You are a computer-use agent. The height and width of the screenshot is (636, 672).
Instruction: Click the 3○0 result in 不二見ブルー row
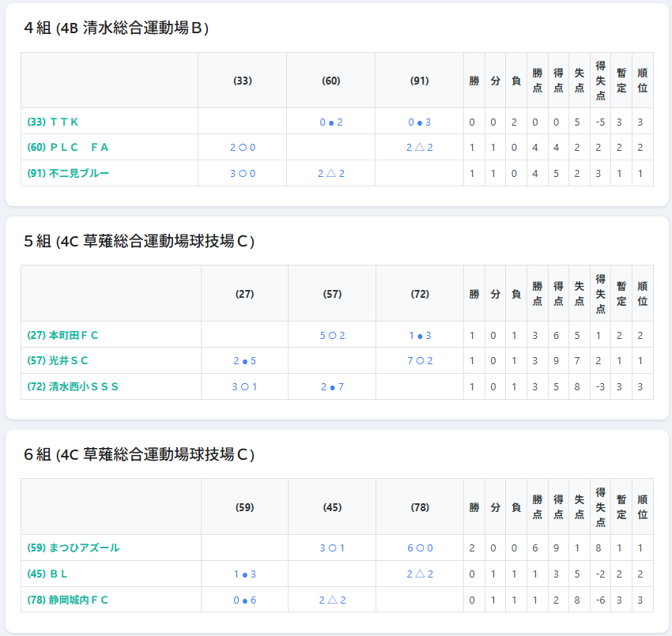[x=243, y=173]
